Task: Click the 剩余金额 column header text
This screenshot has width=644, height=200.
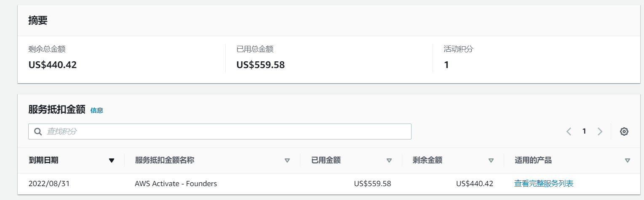Action: point(428,160)
